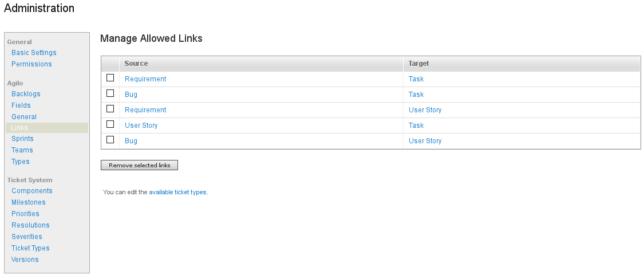Navigate to the Ticket Types page
Image resolution: width=644 pixels, height=278 pixels.
point(30,248)
